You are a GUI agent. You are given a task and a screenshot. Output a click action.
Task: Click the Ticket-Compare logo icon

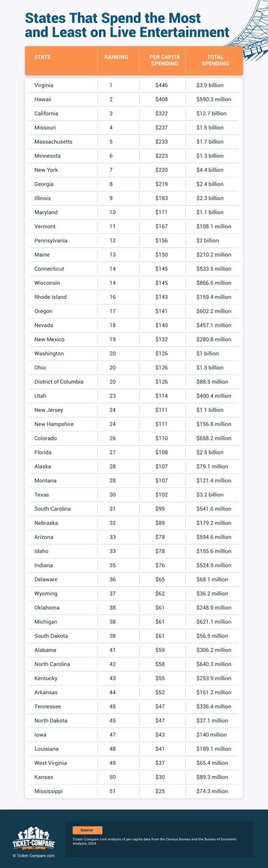pyautogui.click(x=34, y=838)
